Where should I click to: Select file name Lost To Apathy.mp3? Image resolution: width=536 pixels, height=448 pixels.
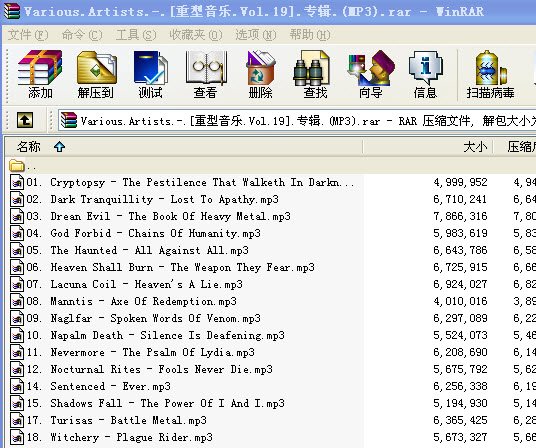click(225, 199)
